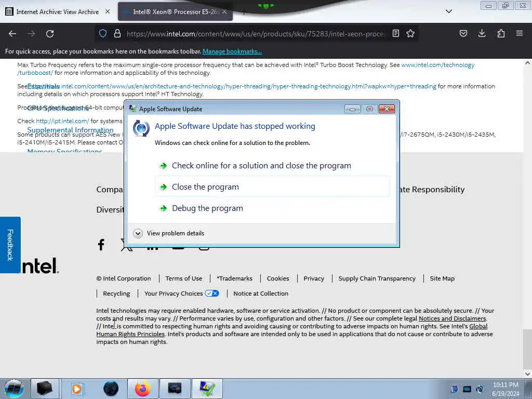Open the Windows Start orb
Screen dimensions: 532x399
point(14,389)
